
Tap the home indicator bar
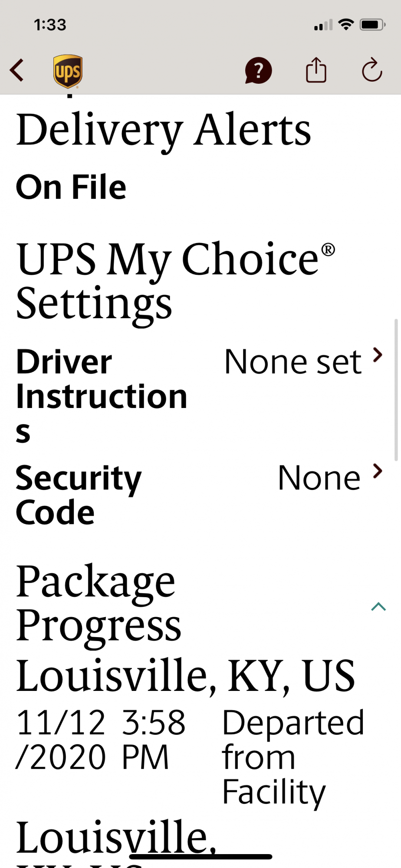200,856
